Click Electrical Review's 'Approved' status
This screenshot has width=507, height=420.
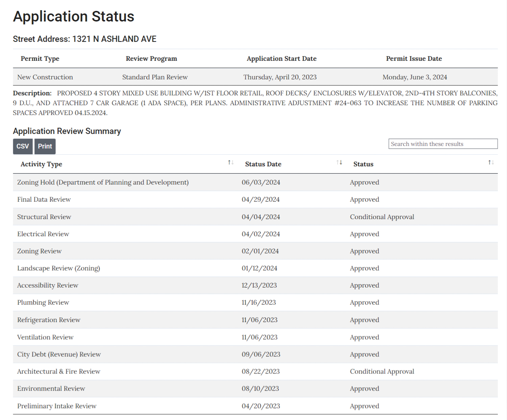pos(364,234)
